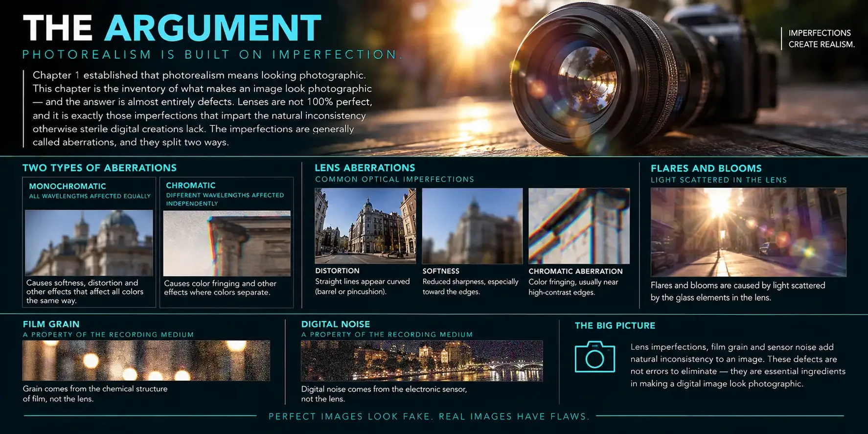Click the Film Grain heading
868x434 pixels.
pos(51,324)
